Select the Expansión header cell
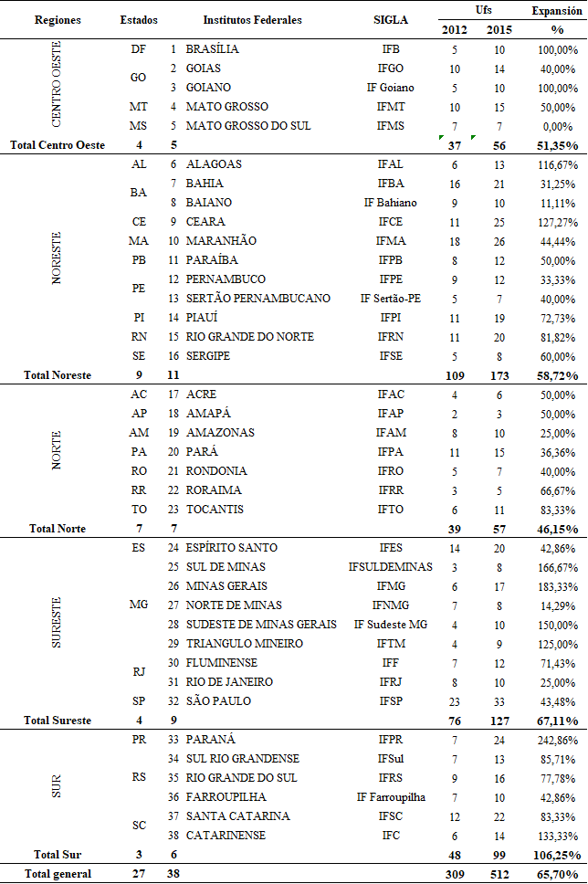 tap(557, 11)
